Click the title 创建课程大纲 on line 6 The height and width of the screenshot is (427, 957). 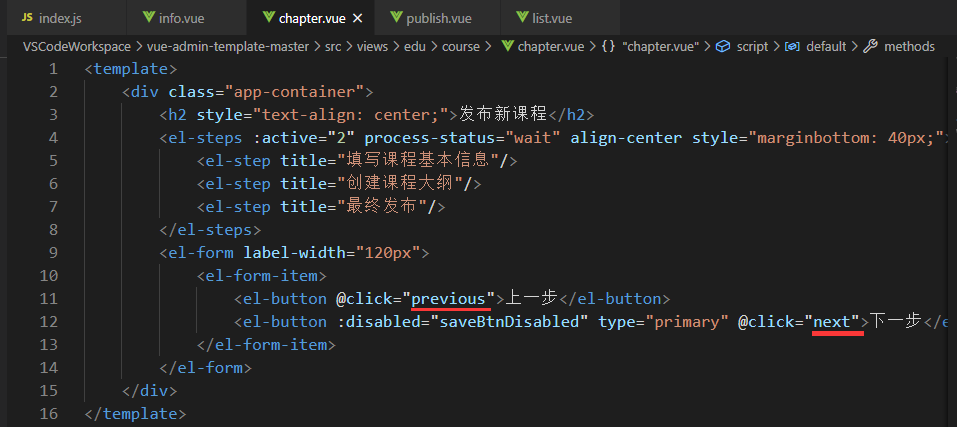coord(400,184)
